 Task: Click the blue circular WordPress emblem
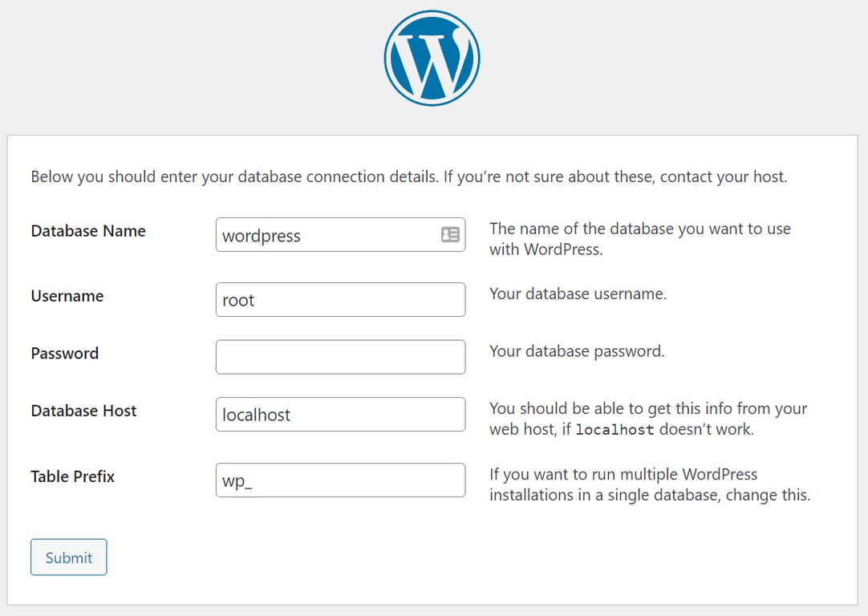[x=432, y=57]
